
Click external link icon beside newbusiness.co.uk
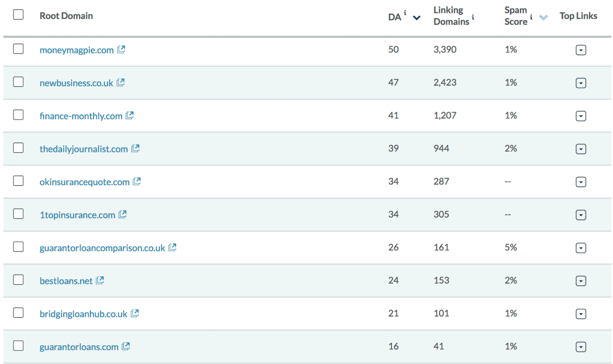(x=120, y=82)
